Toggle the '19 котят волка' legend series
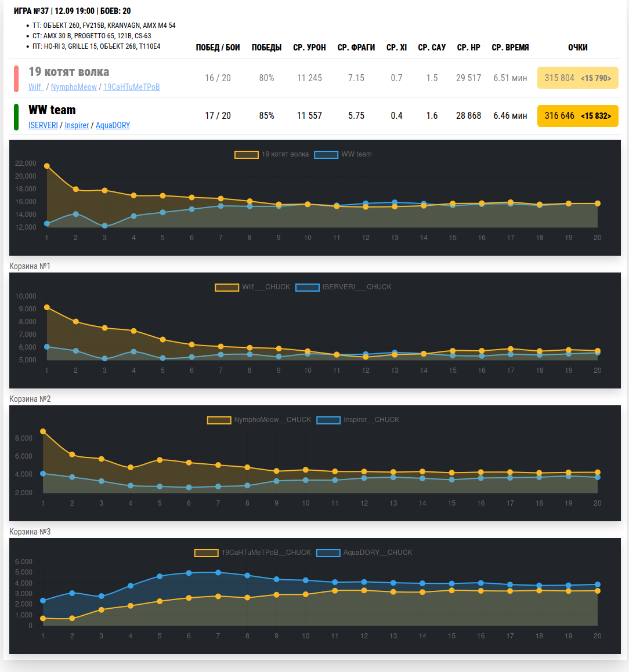Viewport: 629px width, 672px height. pyautogui.click(x=272, y=154)
